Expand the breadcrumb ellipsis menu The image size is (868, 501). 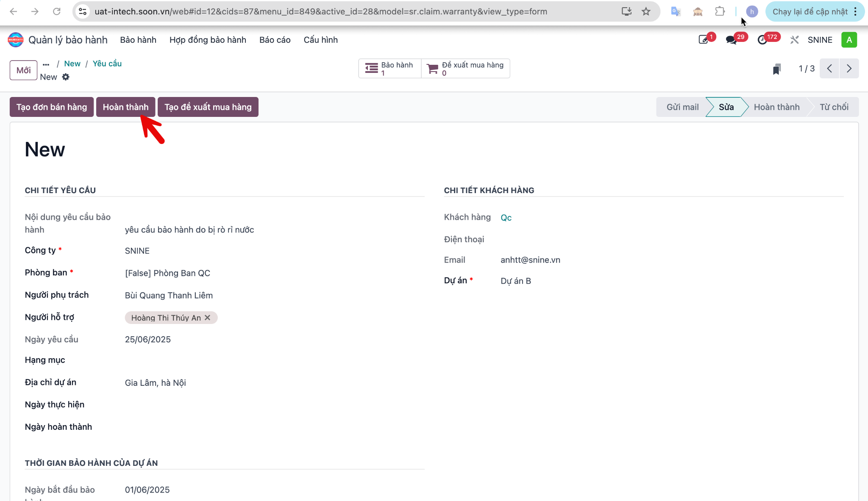tap(46, 64)
